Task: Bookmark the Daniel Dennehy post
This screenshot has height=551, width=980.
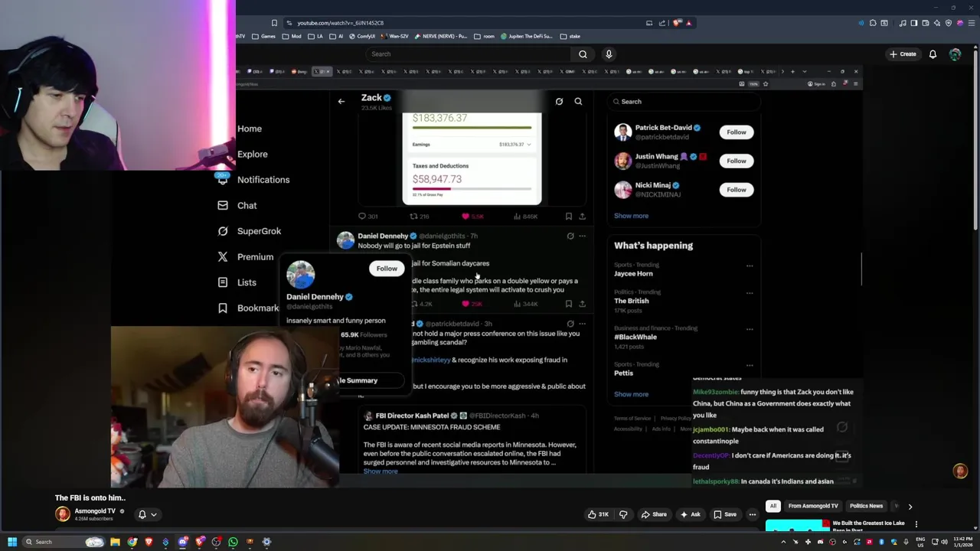Action: 568,304
